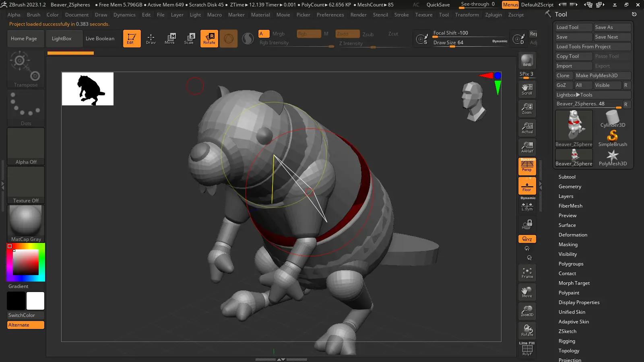
Task: Expand the Geometry section
Action: pos(570,187)
